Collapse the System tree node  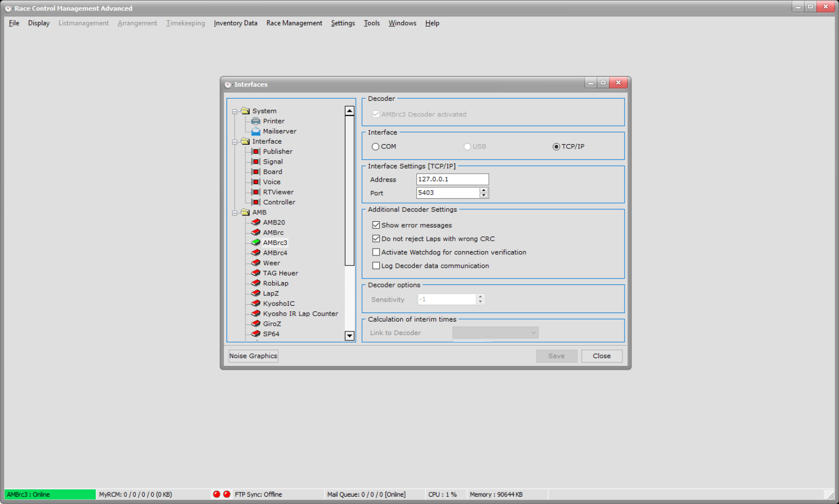tap(235, 111)
